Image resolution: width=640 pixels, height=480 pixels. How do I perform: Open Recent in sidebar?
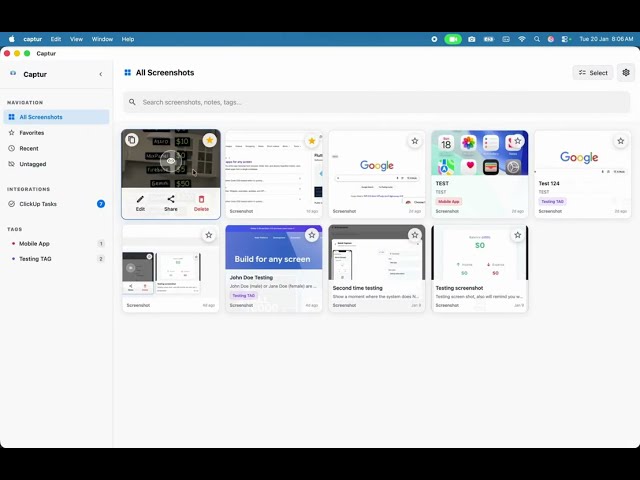56,149
